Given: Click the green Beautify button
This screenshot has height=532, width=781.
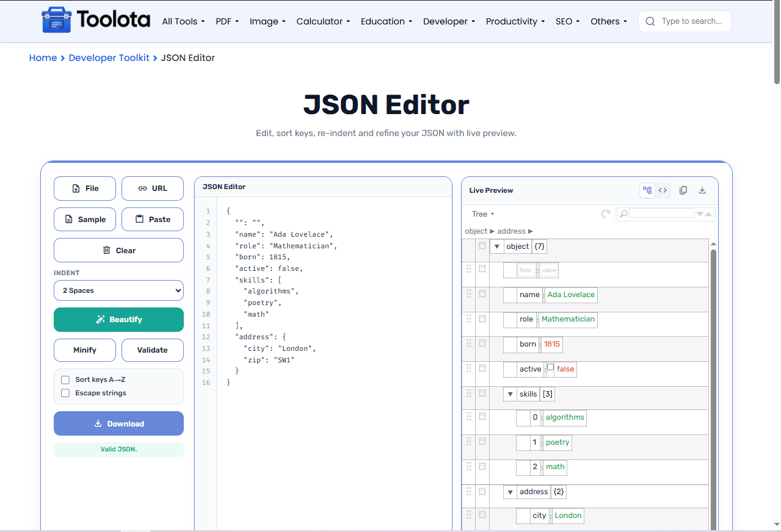Looking at the screenshot, I should 118,320.
